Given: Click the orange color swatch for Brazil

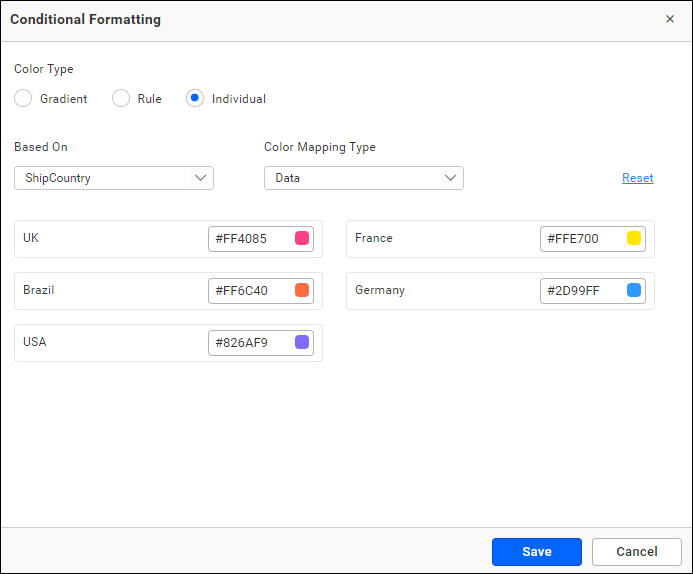Looking at the screenshot, I should click(x=302, y=291).
